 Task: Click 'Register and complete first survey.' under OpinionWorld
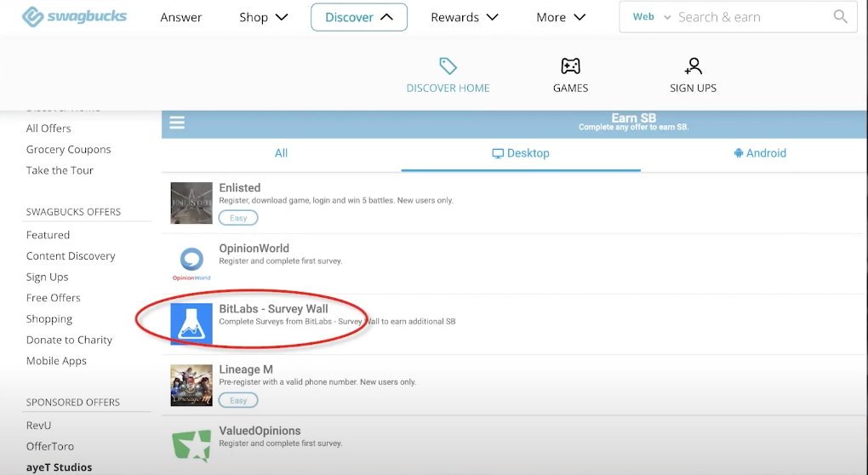[281, 260]
